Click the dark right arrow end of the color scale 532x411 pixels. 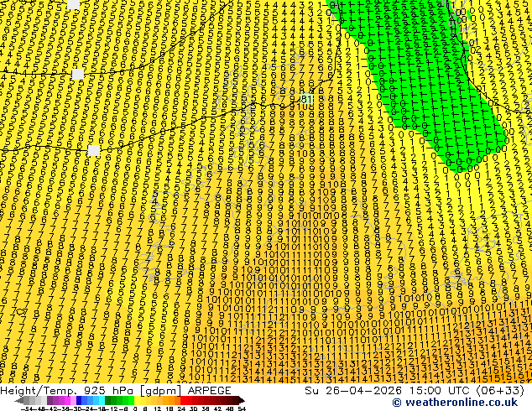[242, 400]
